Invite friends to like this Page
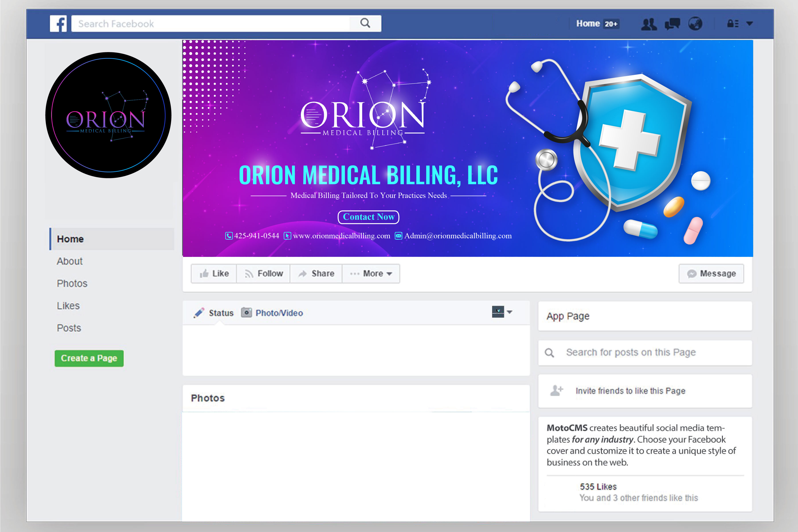Screen dimensions: 798x532 pyautogui.click(x=630, y=391)
